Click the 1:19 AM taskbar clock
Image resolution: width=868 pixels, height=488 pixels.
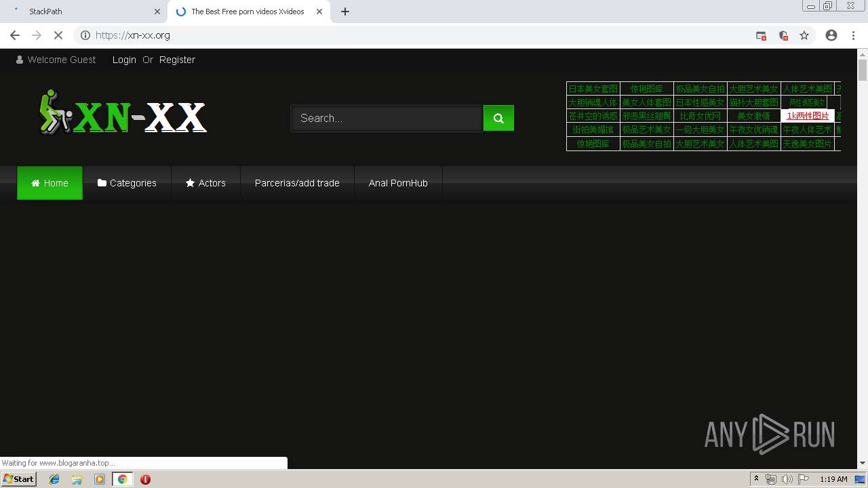click(x=833, y=479)
